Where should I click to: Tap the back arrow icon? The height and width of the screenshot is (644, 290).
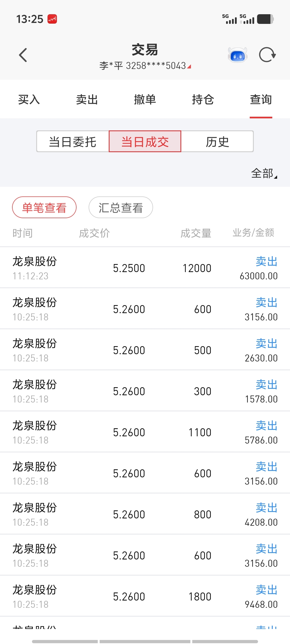pos(23,55)
